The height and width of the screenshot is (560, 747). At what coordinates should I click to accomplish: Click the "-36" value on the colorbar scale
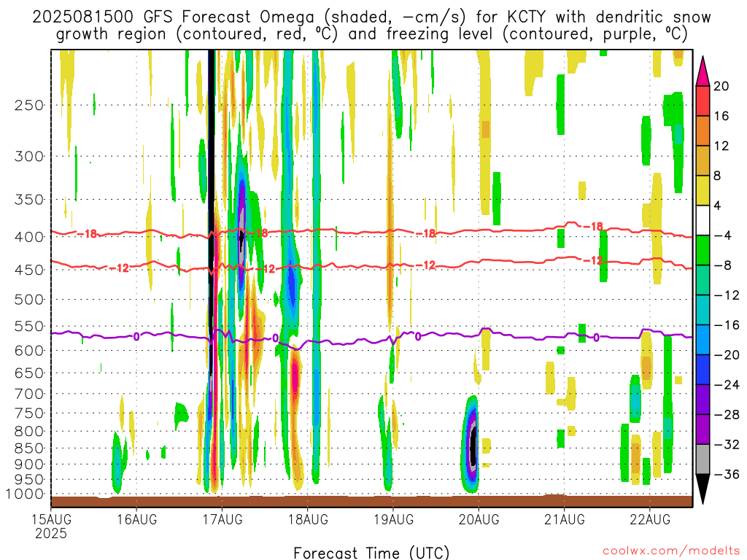726,474
